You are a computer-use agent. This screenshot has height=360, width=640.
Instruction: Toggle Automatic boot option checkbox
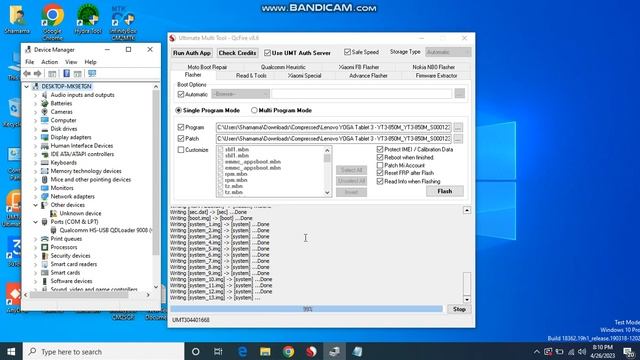181,94
